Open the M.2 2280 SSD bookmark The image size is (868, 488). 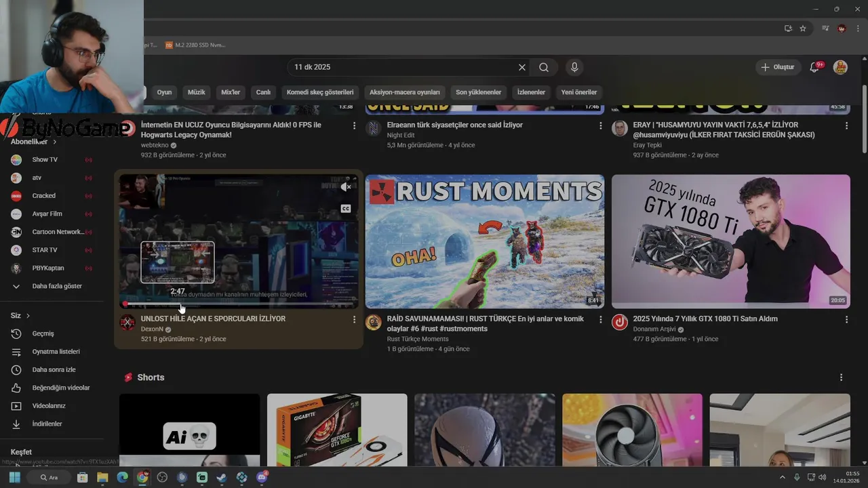pos(195,45)
